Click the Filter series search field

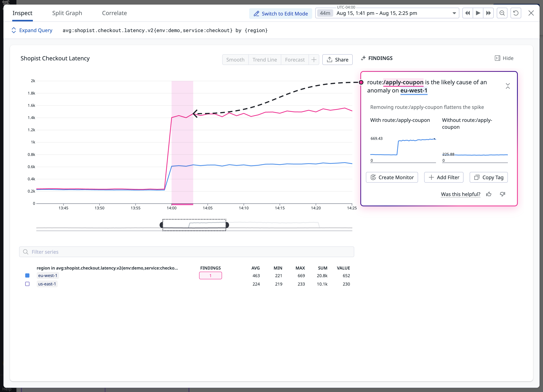(186, 252)
